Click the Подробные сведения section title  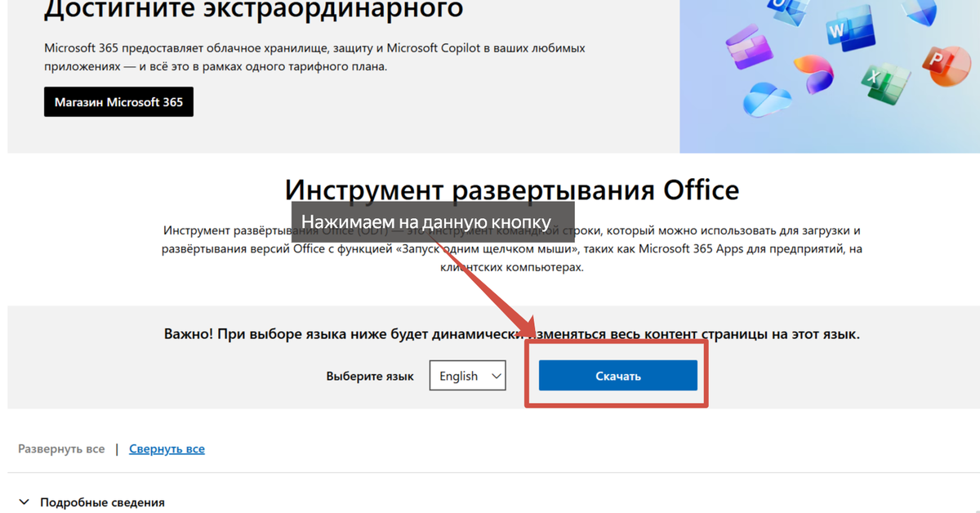[102, 502]
